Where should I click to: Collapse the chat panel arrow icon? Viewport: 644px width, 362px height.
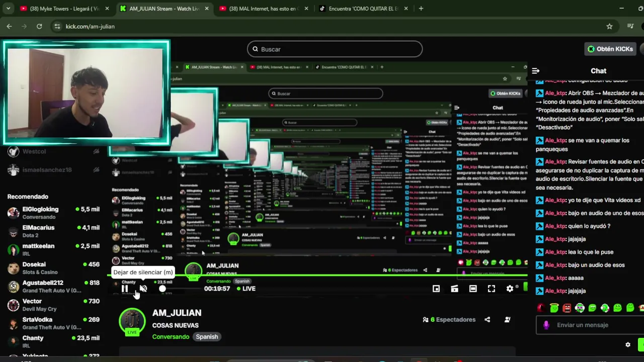click(536, 71)
